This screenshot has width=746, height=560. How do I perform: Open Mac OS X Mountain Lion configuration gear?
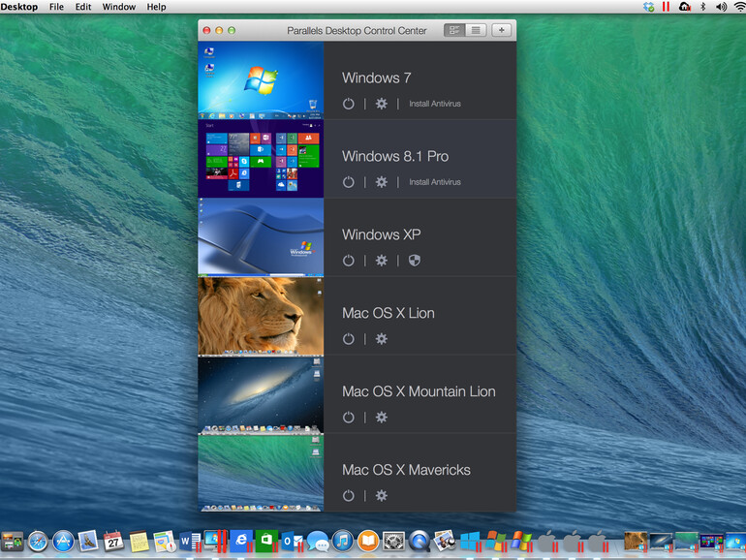pos(382,418)
